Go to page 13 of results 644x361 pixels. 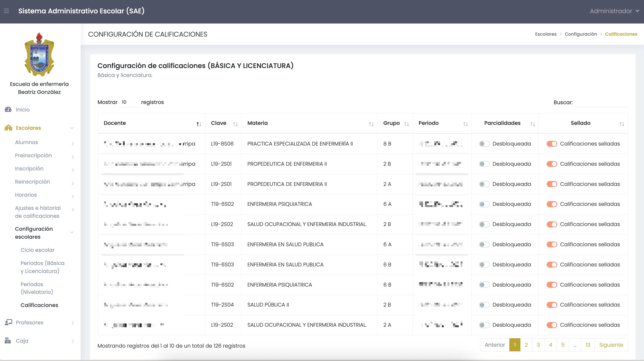coord(588,345)
